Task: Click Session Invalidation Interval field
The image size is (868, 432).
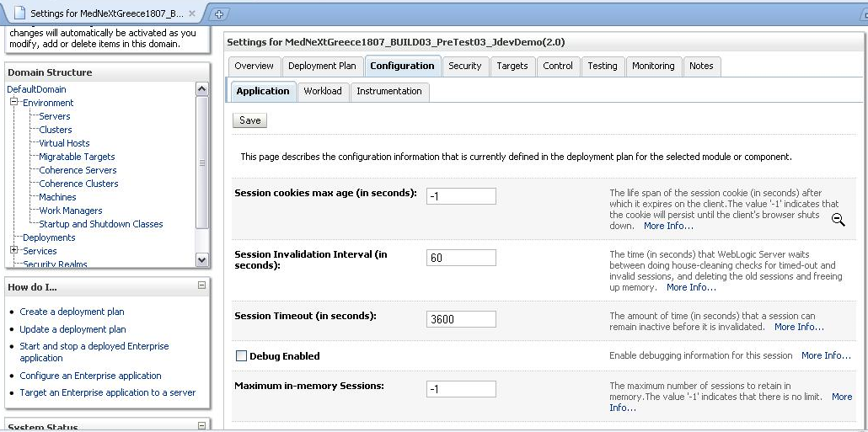Action: click(461, 257)
